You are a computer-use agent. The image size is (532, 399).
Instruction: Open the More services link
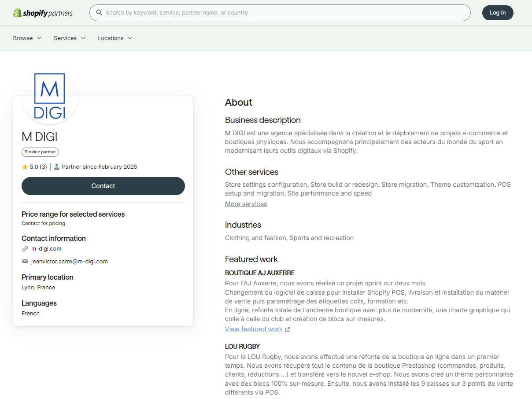click(x=246, y=204)
